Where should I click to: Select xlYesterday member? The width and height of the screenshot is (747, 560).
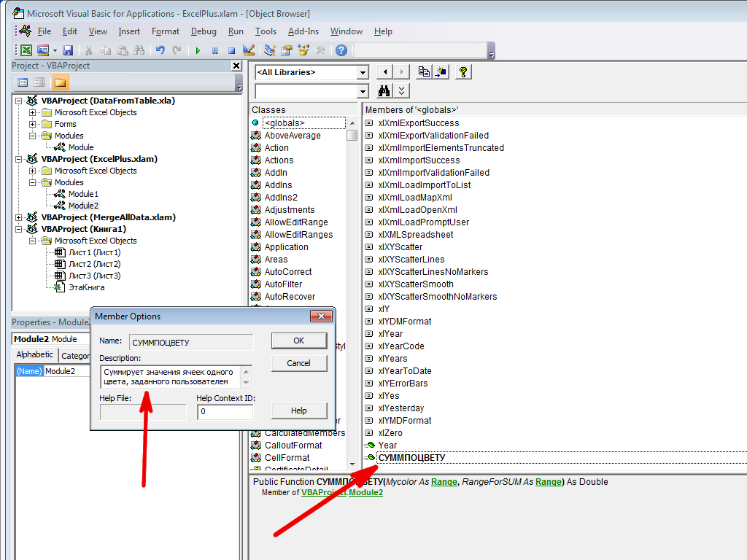400,408
